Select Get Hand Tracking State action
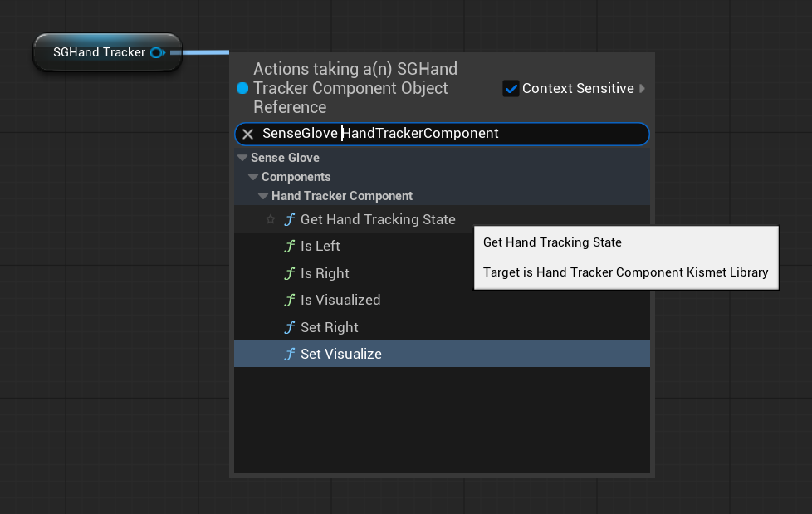812x514 pixels. coord(380,219)
